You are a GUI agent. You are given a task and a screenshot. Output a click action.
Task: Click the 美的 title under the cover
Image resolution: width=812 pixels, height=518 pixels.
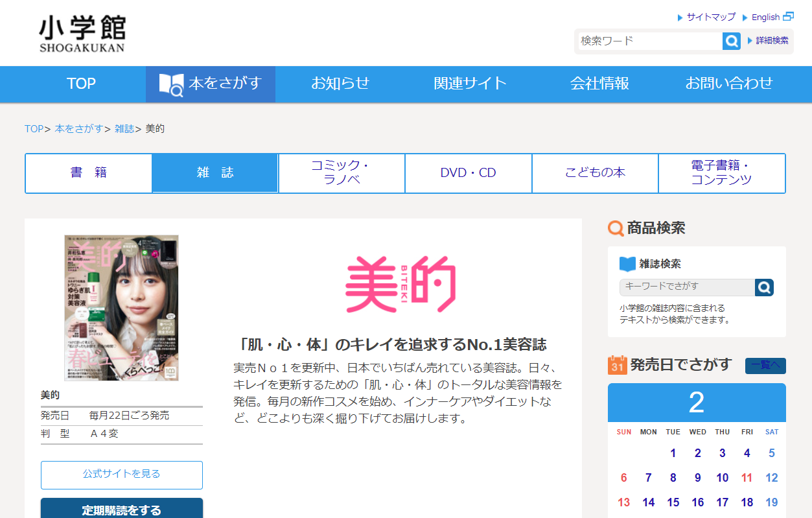50,395
